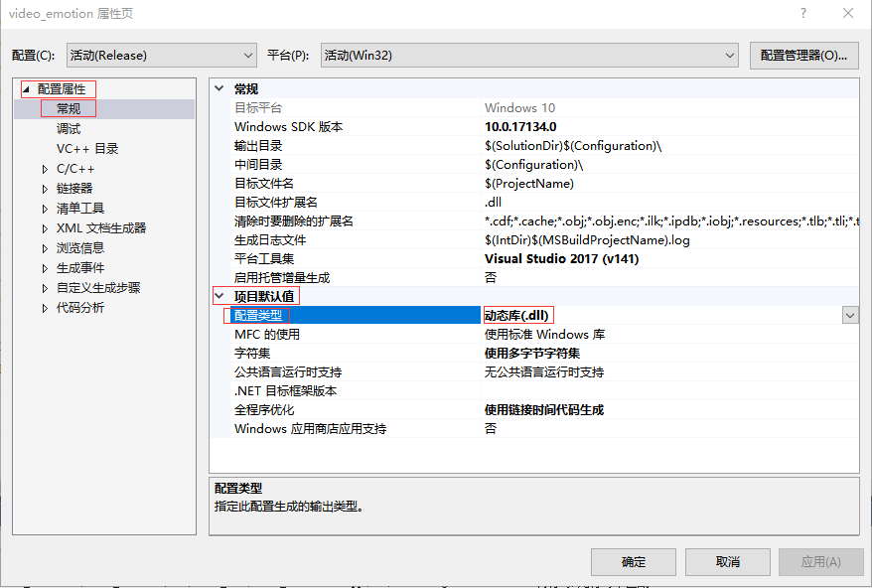The width and height of the screenshot is (872, 588).
Task: Collapse the 项目默认值 group chevron
Action: coord(219,296)
